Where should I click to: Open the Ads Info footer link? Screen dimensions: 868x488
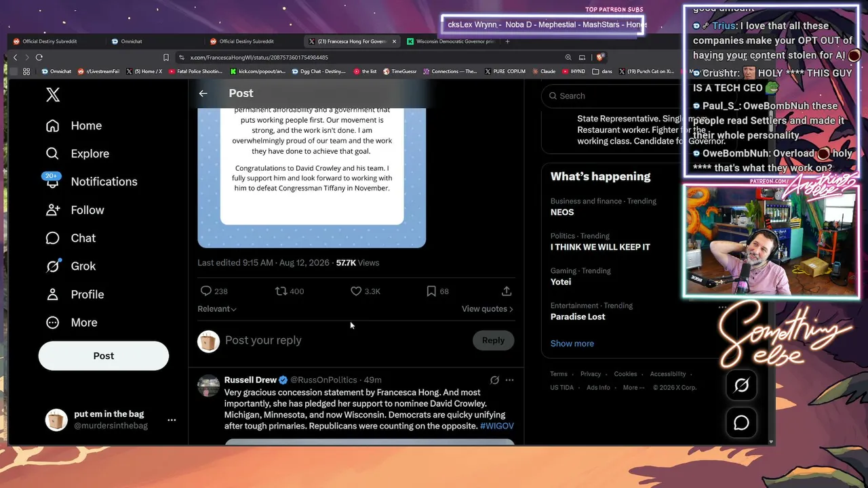click(x=598, y=388)
